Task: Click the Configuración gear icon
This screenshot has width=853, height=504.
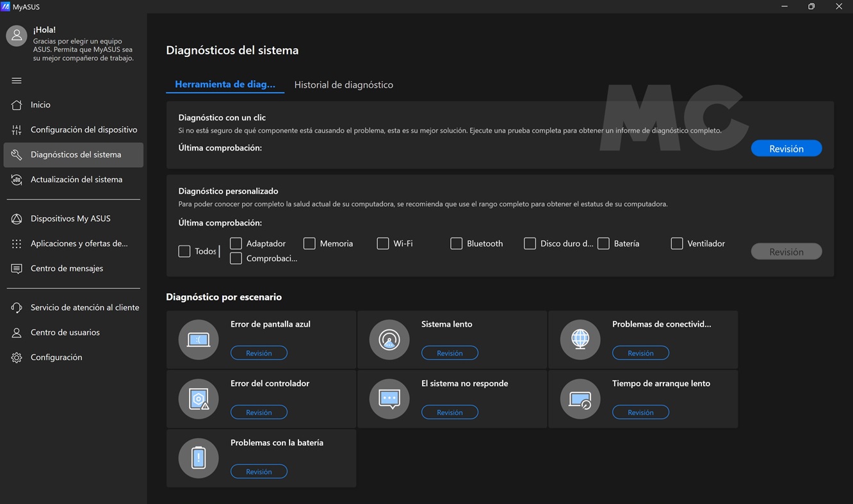Action: coord(17,358)
